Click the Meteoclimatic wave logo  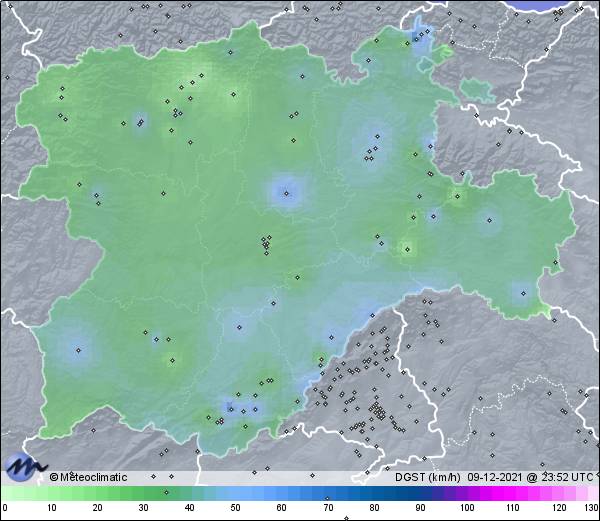26,466
